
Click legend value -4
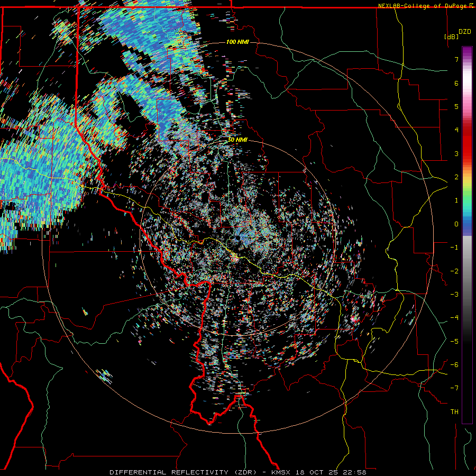click(454, 318)
